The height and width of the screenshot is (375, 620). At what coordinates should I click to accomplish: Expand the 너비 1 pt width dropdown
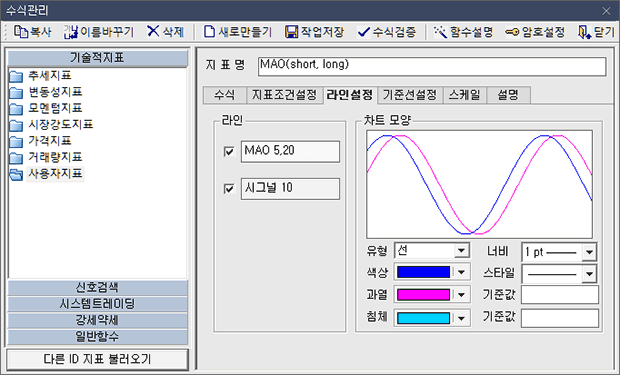(589, 252)
